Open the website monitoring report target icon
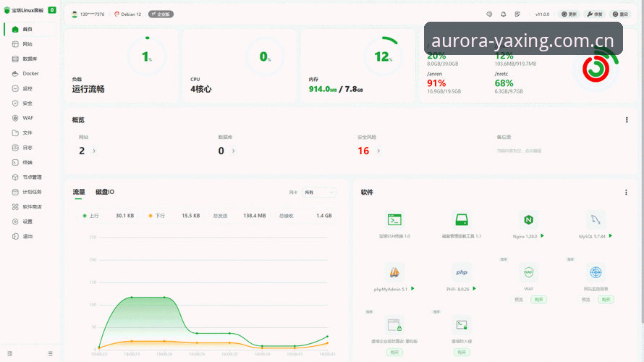 (x=596, y=272)
